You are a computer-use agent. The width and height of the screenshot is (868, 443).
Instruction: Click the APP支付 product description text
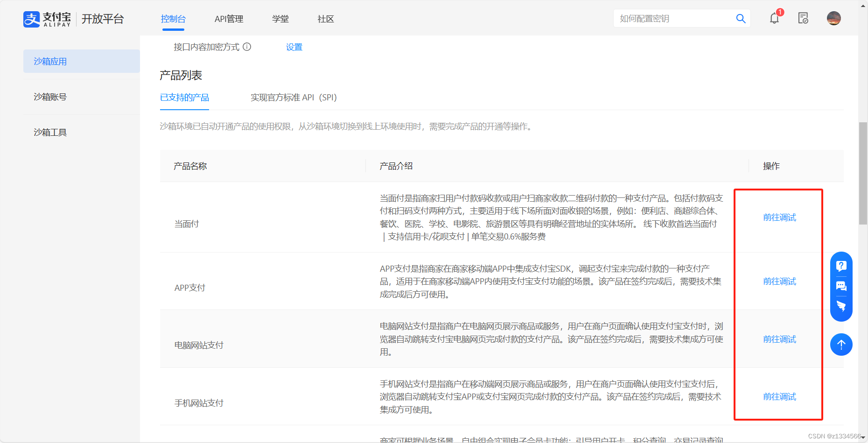click(x=551, y=281)
